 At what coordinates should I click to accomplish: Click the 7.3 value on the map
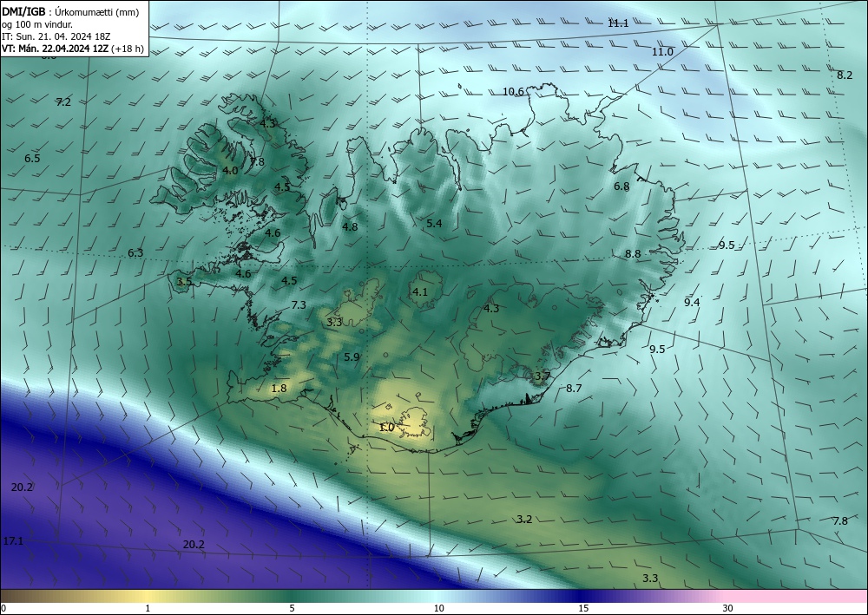299,305
